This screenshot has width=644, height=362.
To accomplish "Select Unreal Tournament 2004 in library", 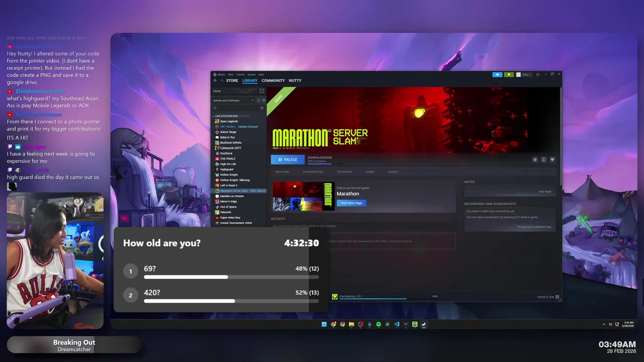I will (x=235, y=223).
